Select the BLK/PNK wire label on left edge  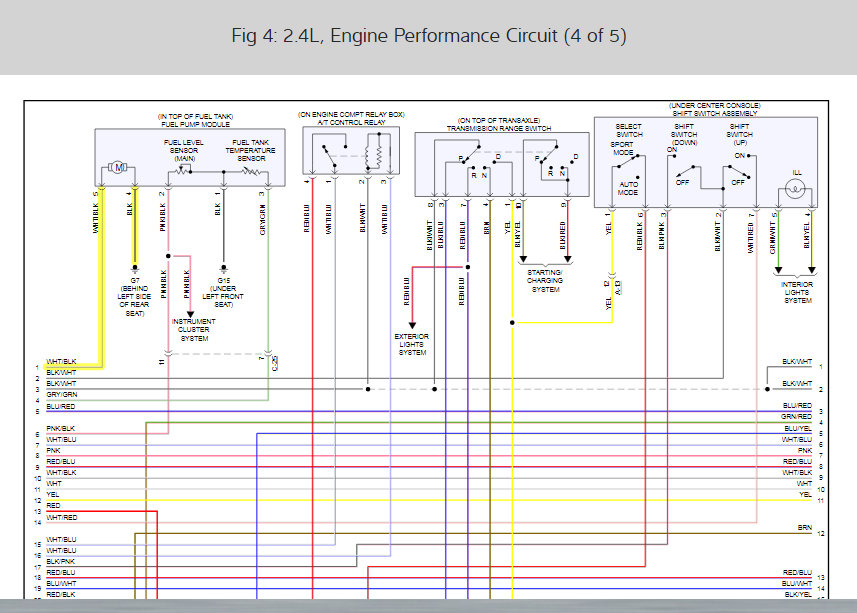61,562
